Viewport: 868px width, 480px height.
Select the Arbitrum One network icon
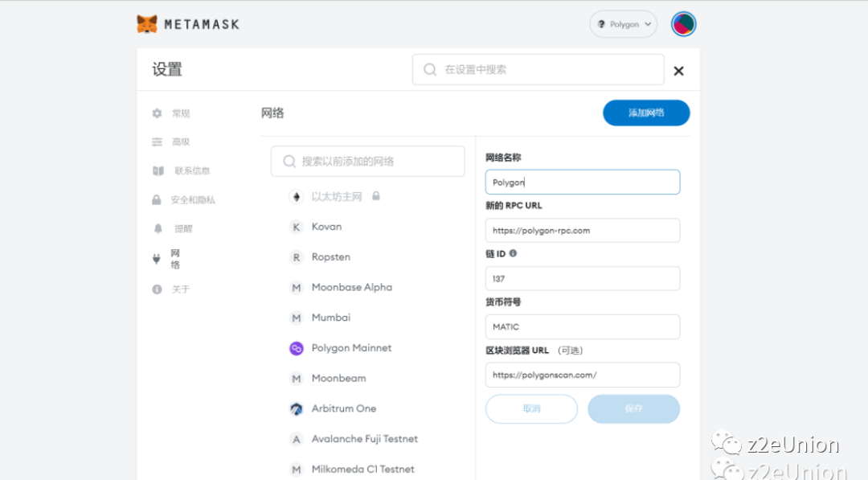pos(297,408)
